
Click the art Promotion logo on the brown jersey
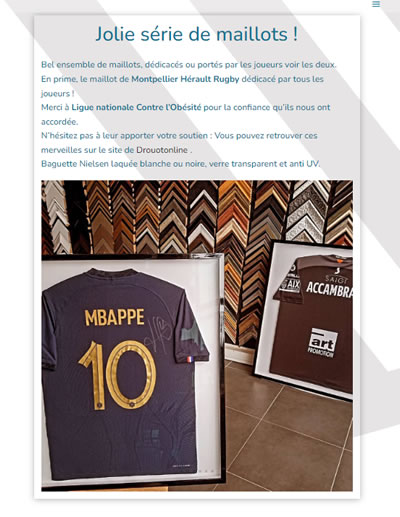[322, 343]
